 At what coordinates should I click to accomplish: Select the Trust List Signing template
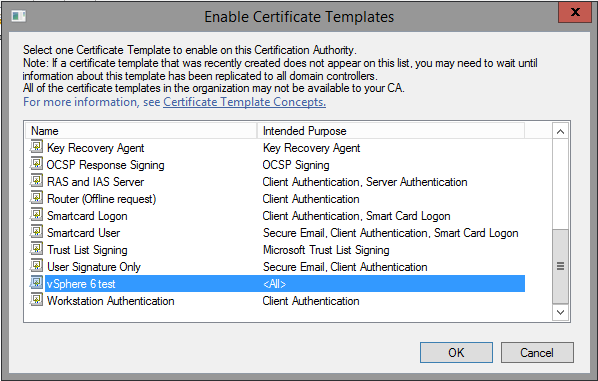point(87,250)
